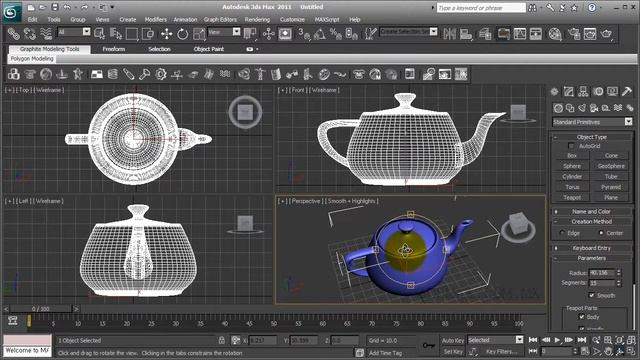Open the Rendered Frame Window

point(590,33)
